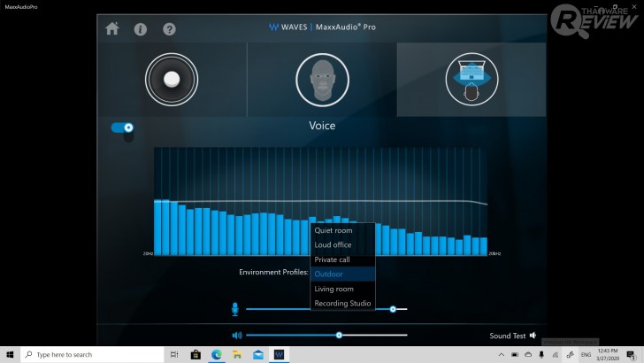Open the MaxxAudio Home icon
The image size is (644, 363).
click(x=112, y=29)
